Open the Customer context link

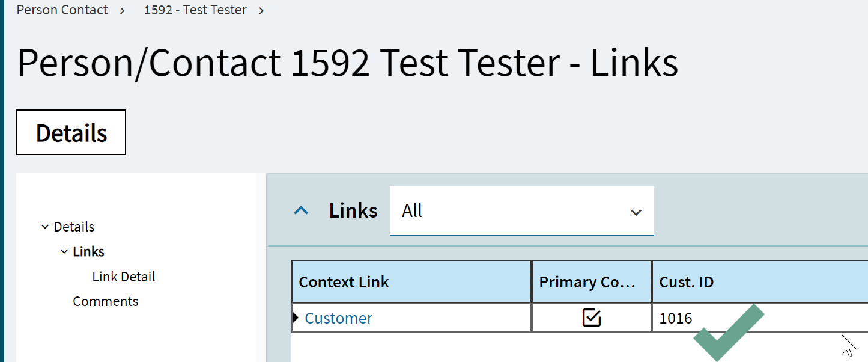pyautogui.click(x=339, y=318)
